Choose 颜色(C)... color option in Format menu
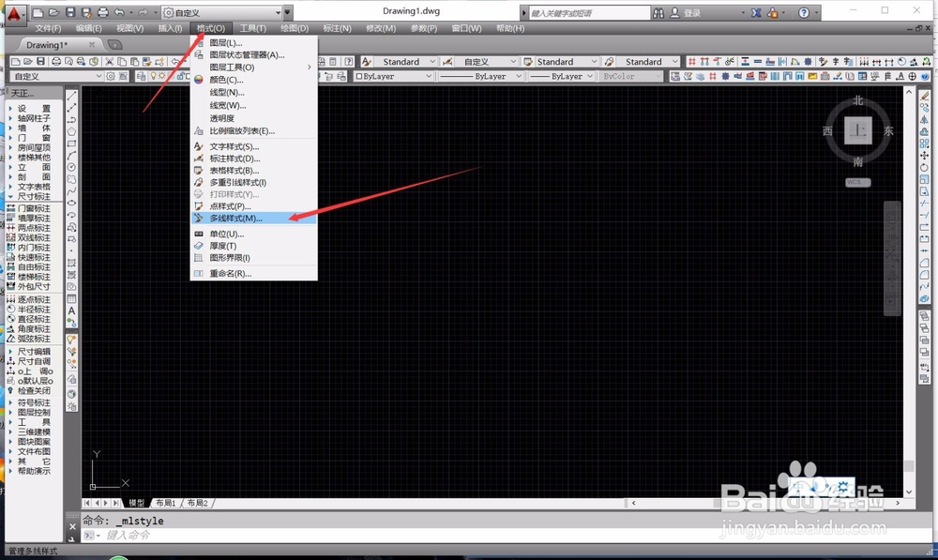The image size is (938, 560). (x=254, y=80)
